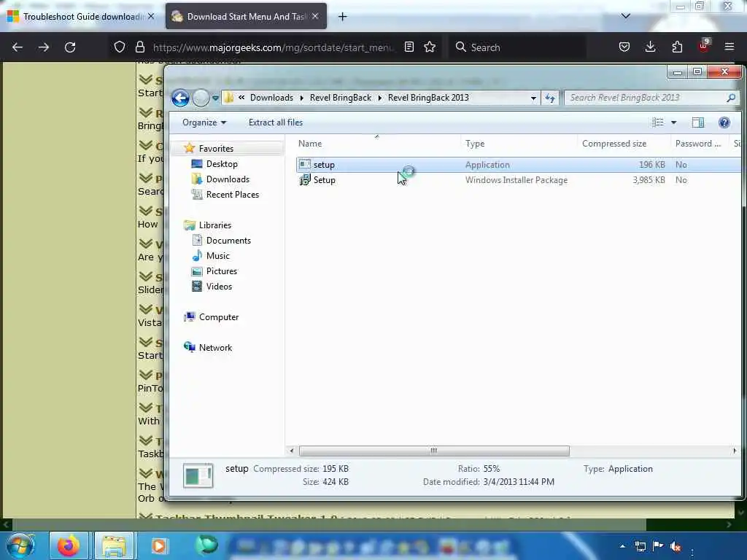Open Favorites in navigation pane
This screenshot has width=747, height=560.
(216, 149)
